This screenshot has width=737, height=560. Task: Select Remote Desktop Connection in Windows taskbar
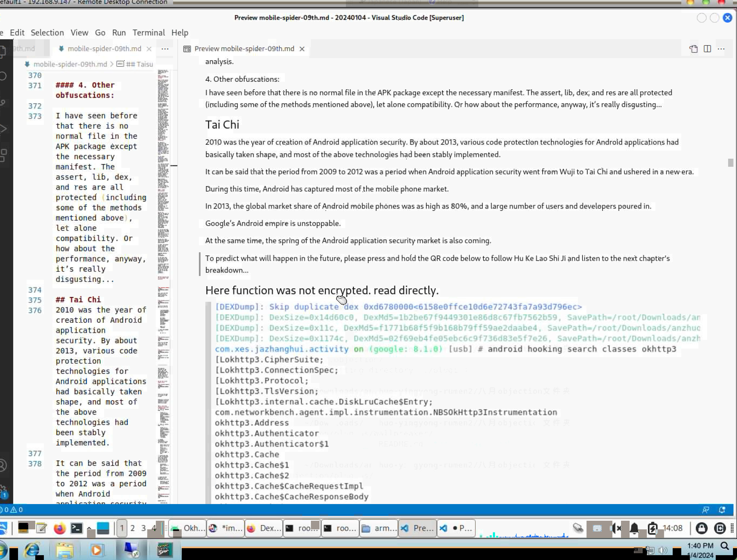tap(131, 550)
